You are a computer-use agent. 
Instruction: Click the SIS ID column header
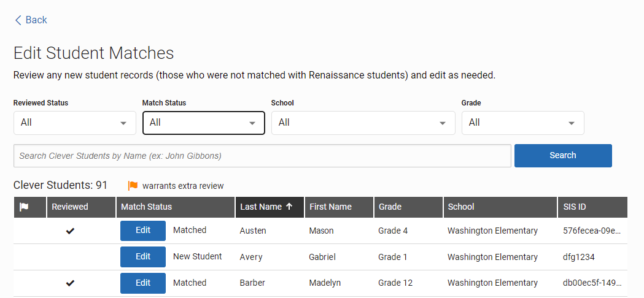tap(592, 207)
